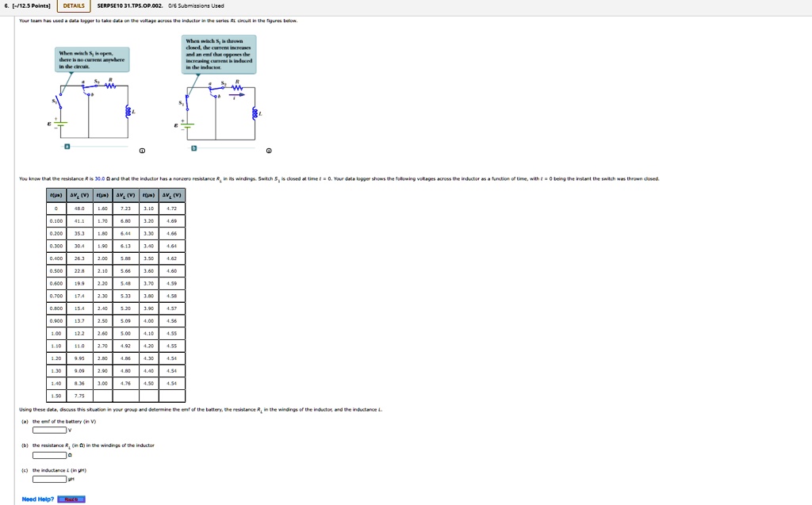Click the Read It help button

point(71,499)
